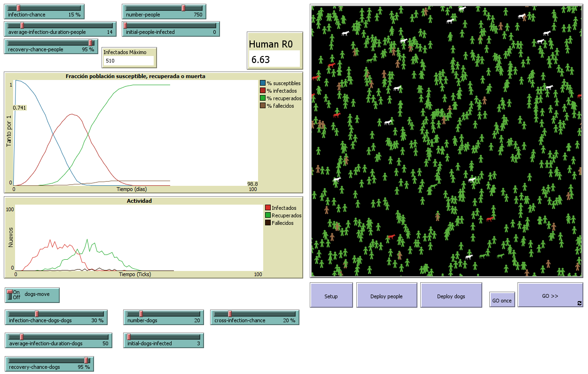Click the red % infectados legend swatch
Image resolution: width=588 pixels, height=374 pixels.
pyautogui.click(x=262, y=91)
